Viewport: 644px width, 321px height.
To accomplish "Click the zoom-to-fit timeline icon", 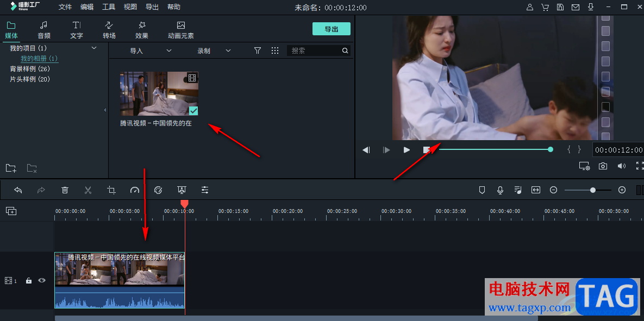I will click(535, 190).
